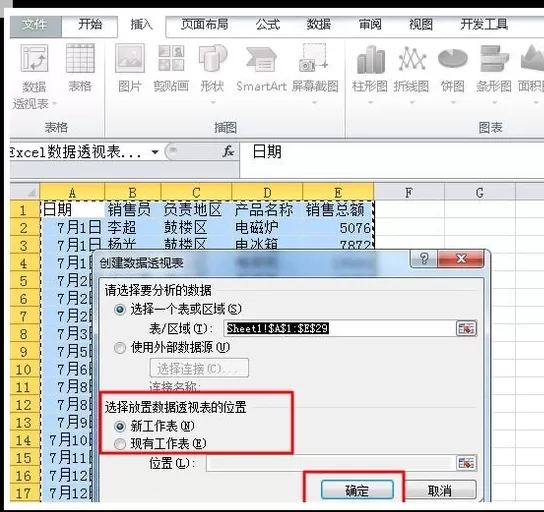
Task: Click the Screenshot (屏幕截图) icon
Action: tap(314, 58)
